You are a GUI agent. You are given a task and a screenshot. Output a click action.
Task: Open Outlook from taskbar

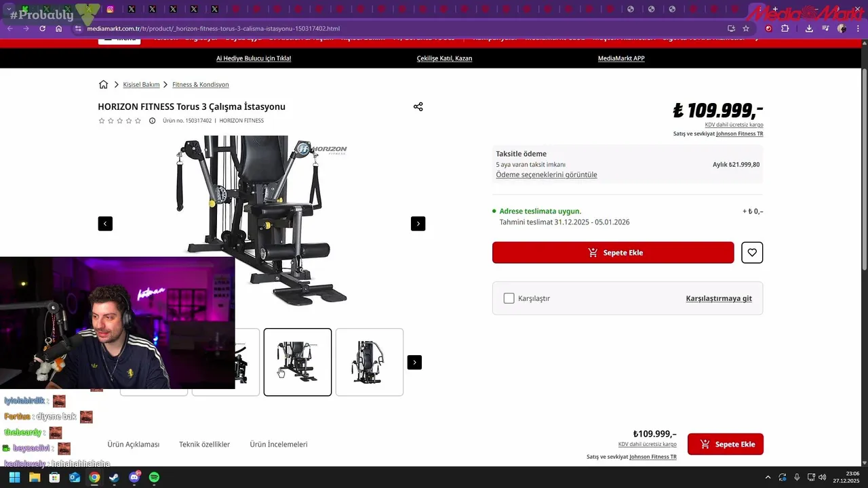75,478
